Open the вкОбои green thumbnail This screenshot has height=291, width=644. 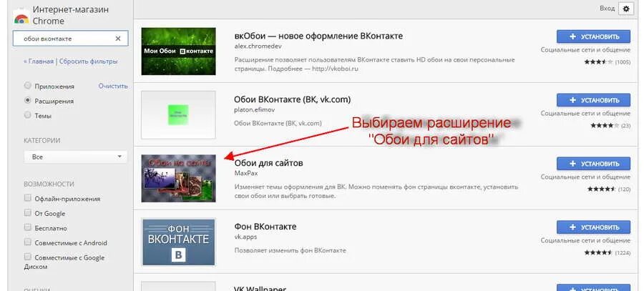(x=178, y=51)
